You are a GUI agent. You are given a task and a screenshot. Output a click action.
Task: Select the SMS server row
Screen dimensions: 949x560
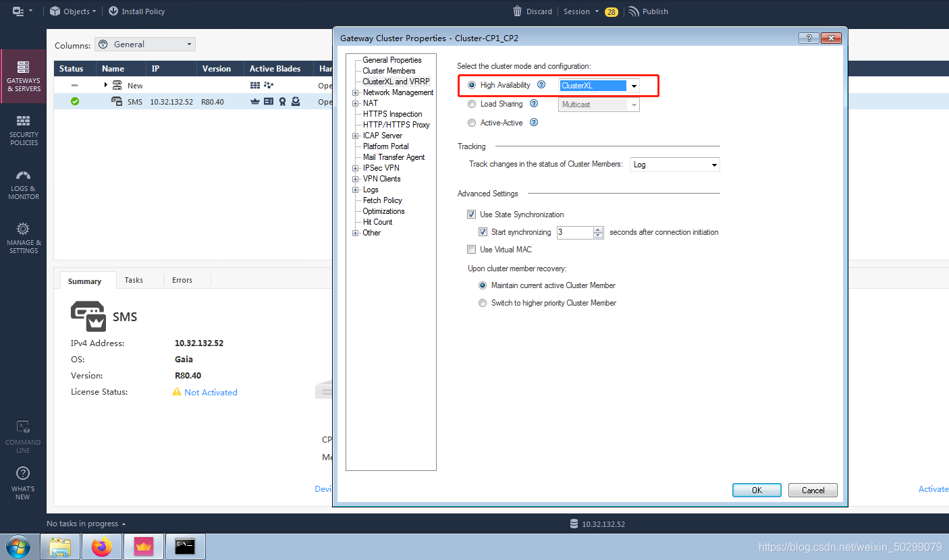(192, 102)
